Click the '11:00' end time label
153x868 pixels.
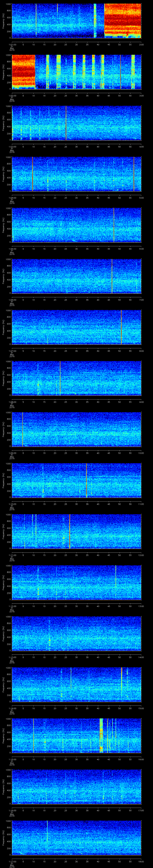click(x=141, y=504)
